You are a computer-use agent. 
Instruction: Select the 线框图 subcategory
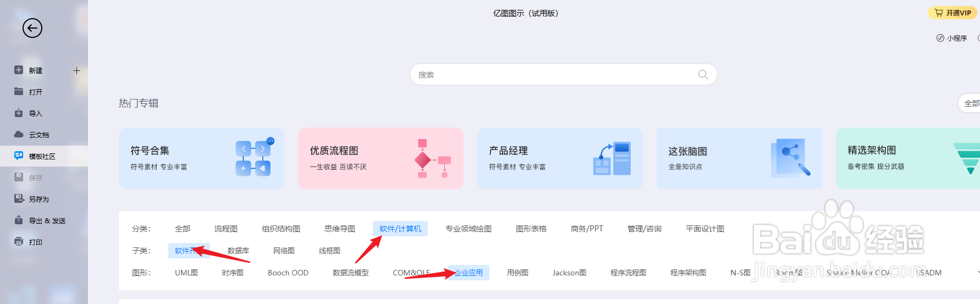[329, 251]
